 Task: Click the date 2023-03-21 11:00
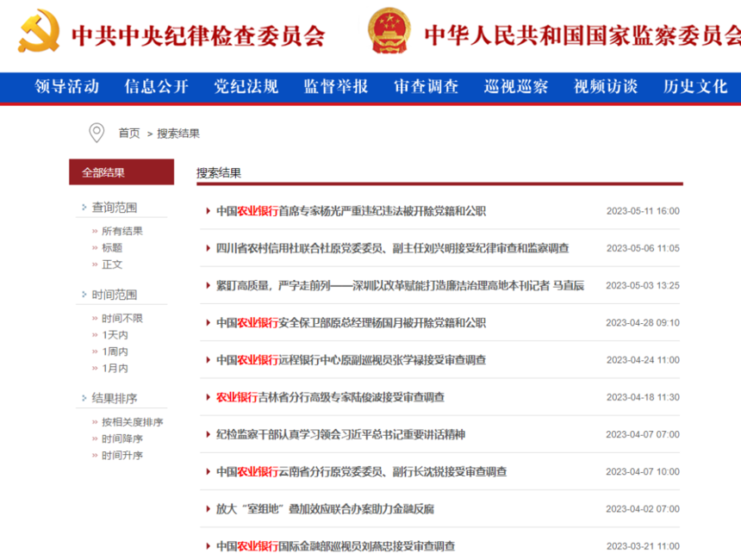point(643,546)
